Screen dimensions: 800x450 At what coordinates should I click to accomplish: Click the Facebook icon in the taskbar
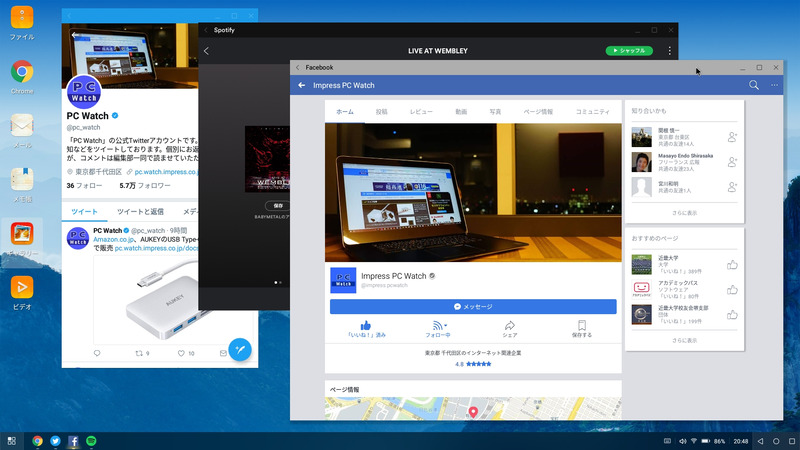coord(73,441)
